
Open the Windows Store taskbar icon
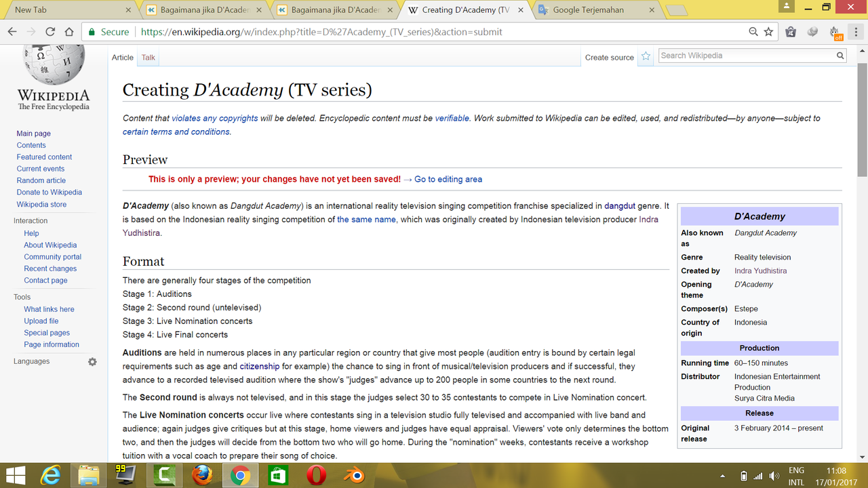click(x=278, y=475)
